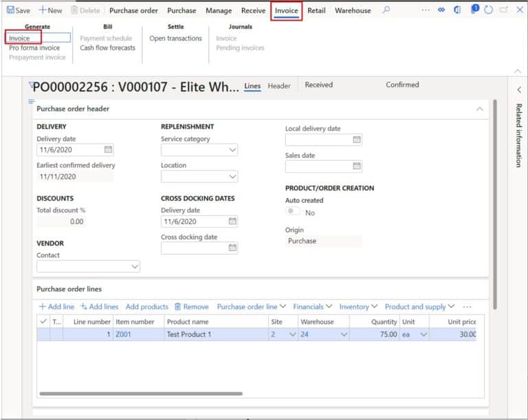Open calendar picker for Sales date
The height and width of the screenshot is (420, 528).
357,166
